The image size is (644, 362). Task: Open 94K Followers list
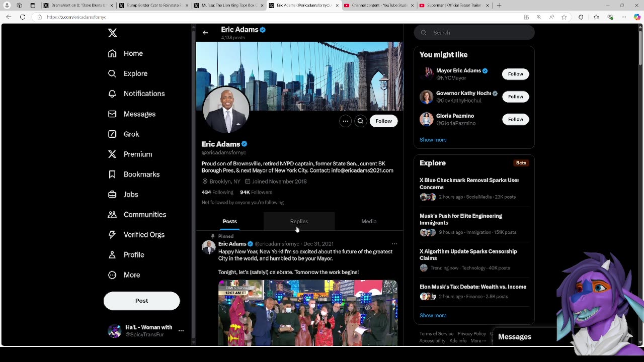coord(256,192)
